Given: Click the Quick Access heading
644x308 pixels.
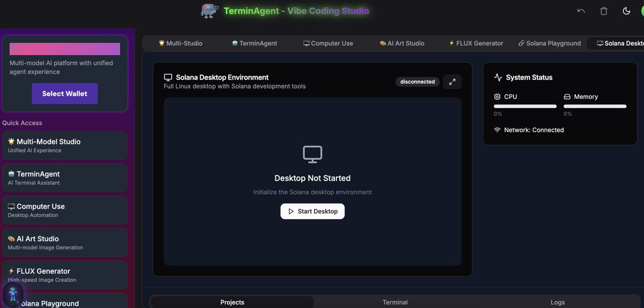Looking at the screenshot, I should point(22,123).
